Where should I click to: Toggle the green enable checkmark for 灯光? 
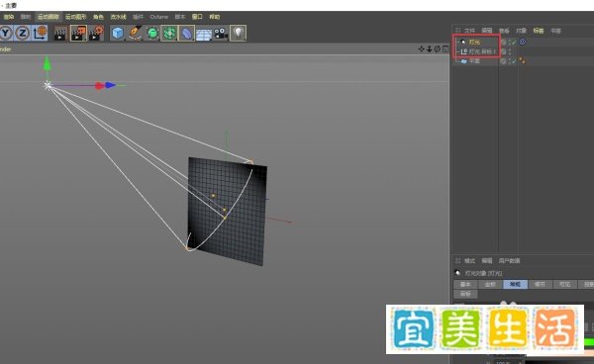[514, 42]
